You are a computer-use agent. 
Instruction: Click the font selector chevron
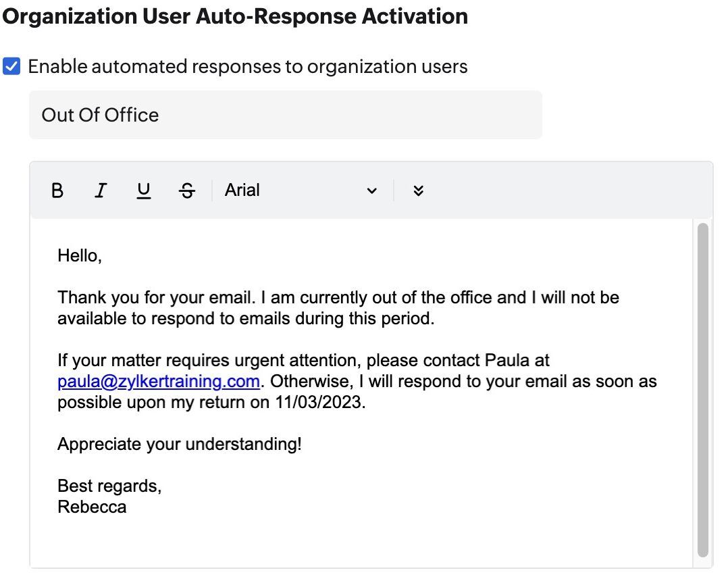(371, 191)
